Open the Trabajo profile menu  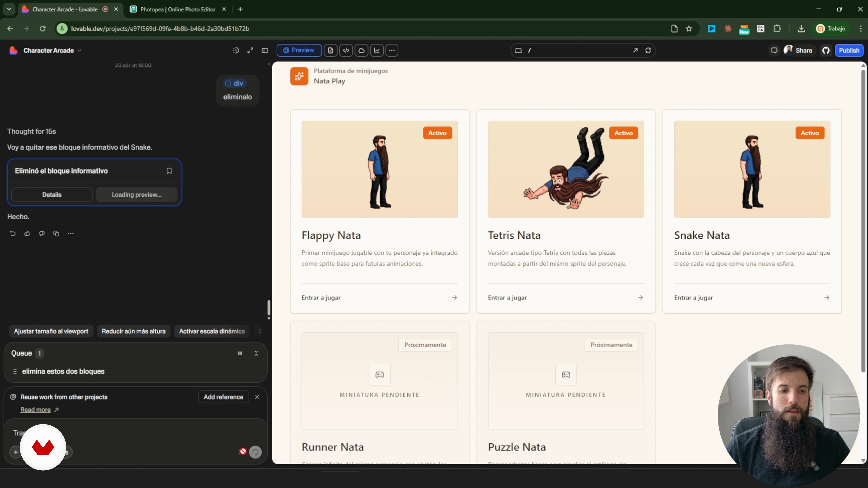[x=831, y=29]
